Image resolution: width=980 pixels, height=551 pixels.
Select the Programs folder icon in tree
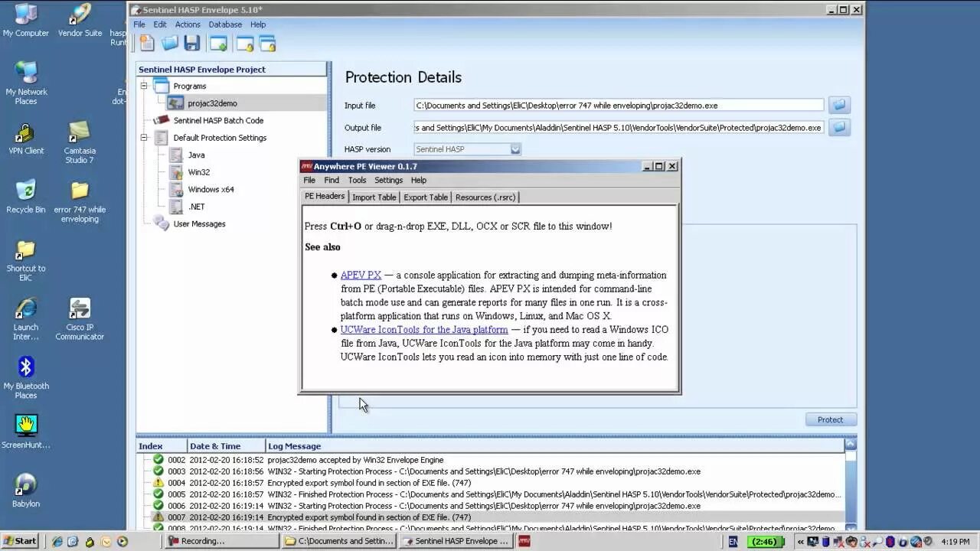161,86
